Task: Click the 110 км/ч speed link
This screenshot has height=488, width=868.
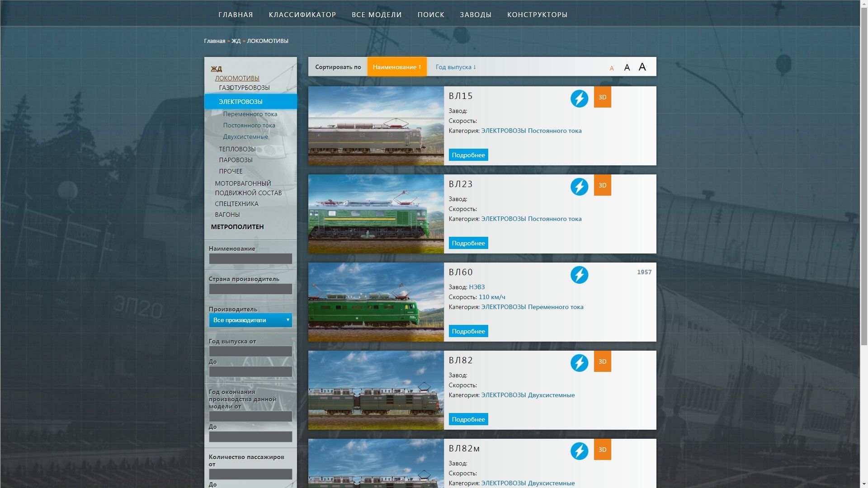Action: click(x=492, y=297)
